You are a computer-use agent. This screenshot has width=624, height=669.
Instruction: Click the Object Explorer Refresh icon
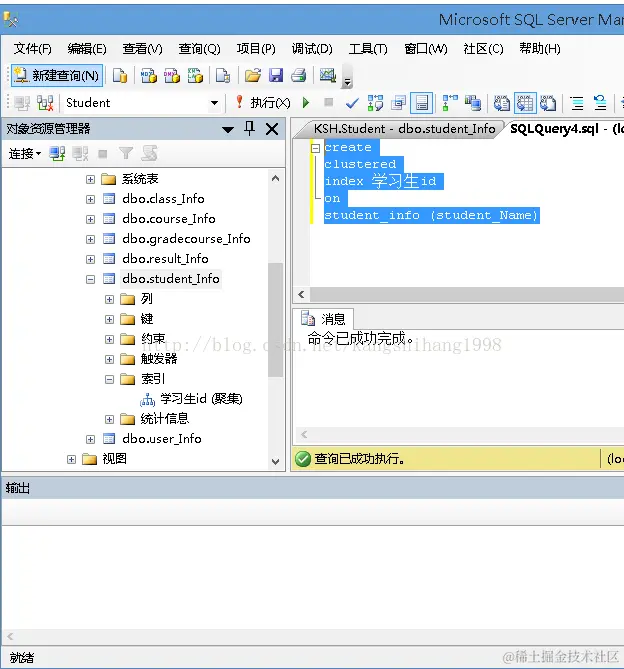149,153
